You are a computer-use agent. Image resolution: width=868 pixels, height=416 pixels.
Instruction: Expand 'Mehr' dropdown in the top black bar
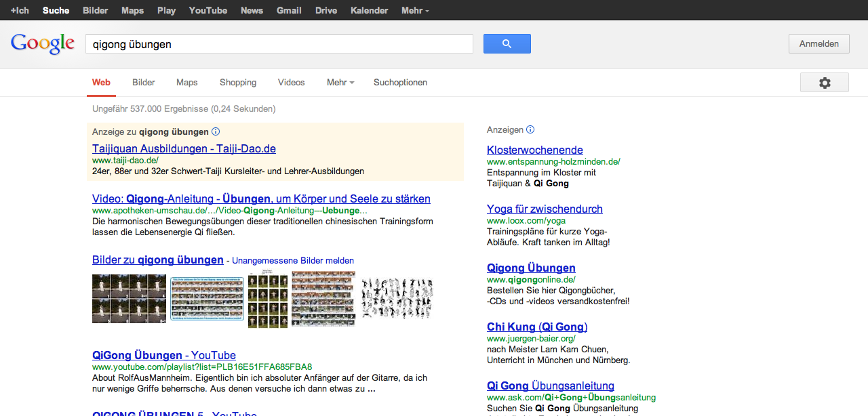click(415, 11)
